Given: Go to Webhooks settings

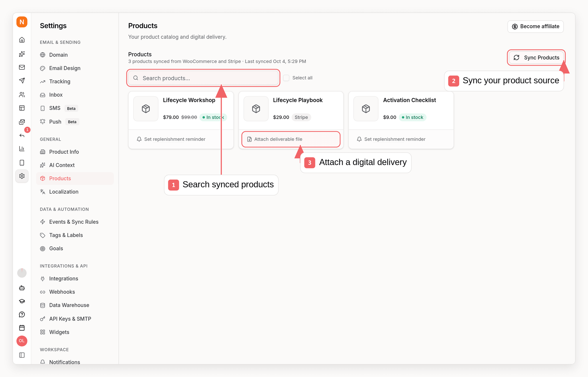Looking at the screenshot, I should point(75,292).
